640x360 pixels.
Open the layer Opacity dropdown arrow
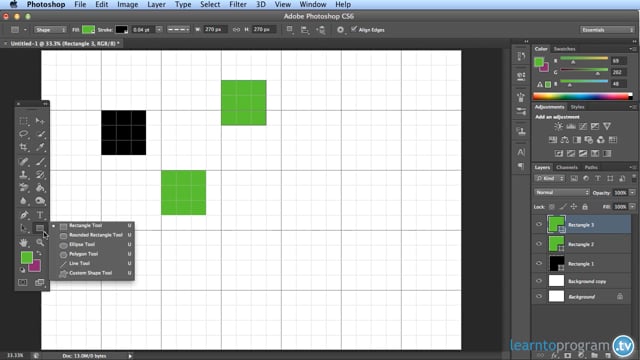(x=632, y=193)
